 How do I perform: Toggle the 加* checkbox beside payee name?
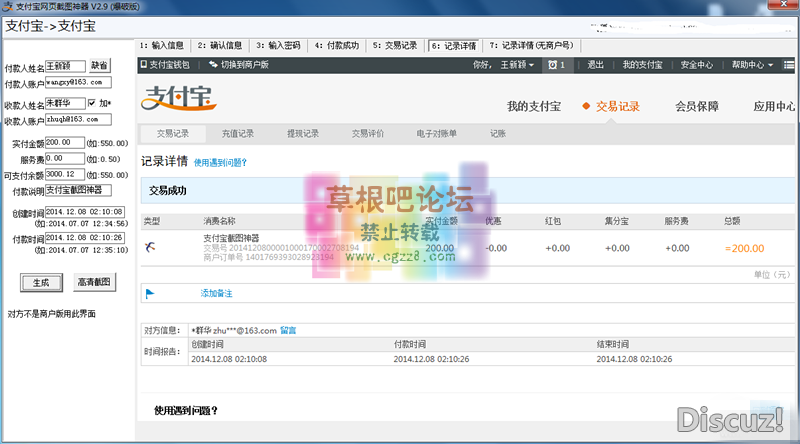(91, 103)
